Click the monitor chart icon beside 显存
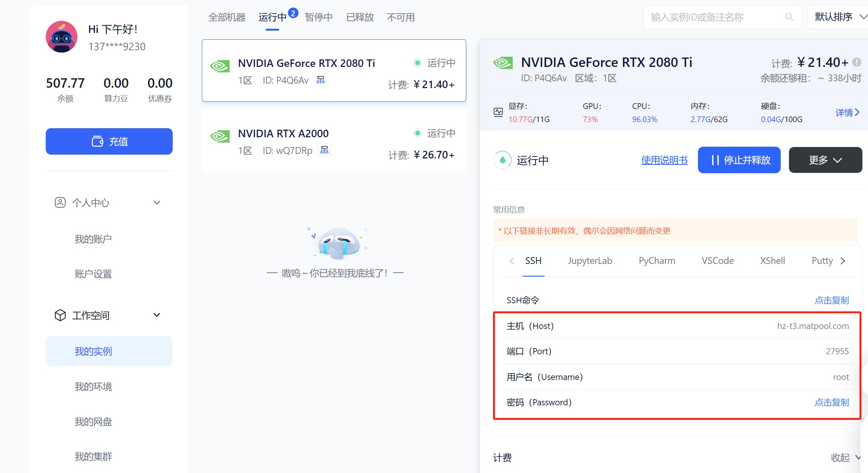 pyautogui.click(x=498, y=112)
